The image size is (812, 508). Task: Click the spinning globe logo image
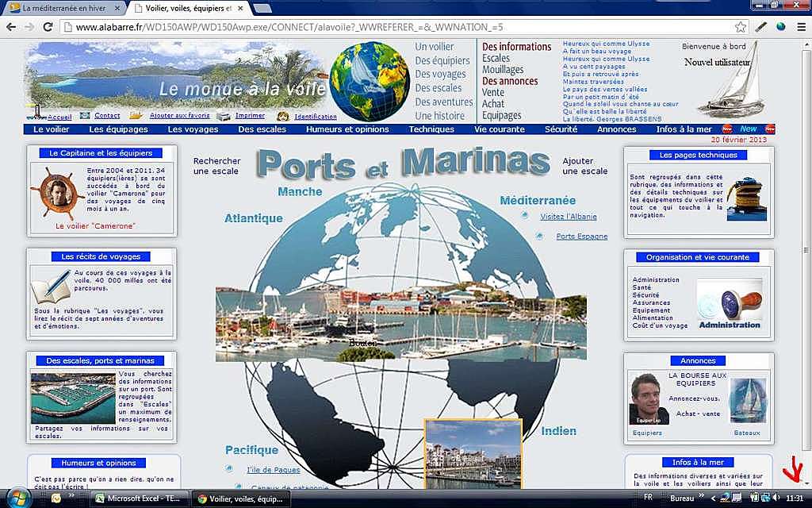click(370, 82)
